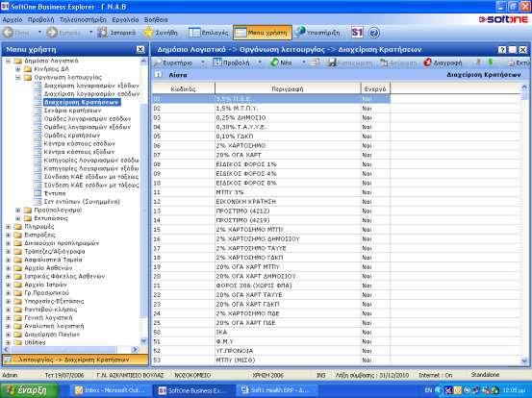532x398 pixels.
Task: Click the Ακύρωση cancel toolbar button
Action: [398, 62]
